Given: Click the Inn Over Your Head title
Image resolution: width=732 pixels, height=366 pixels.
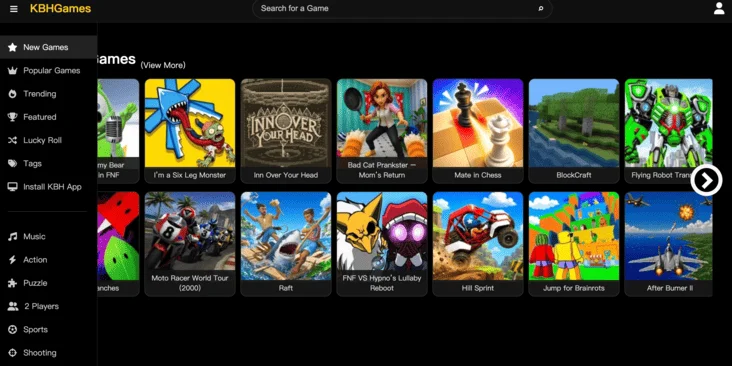Looking at the screenshot, I should pyautogui.click(x=286, y=176).
